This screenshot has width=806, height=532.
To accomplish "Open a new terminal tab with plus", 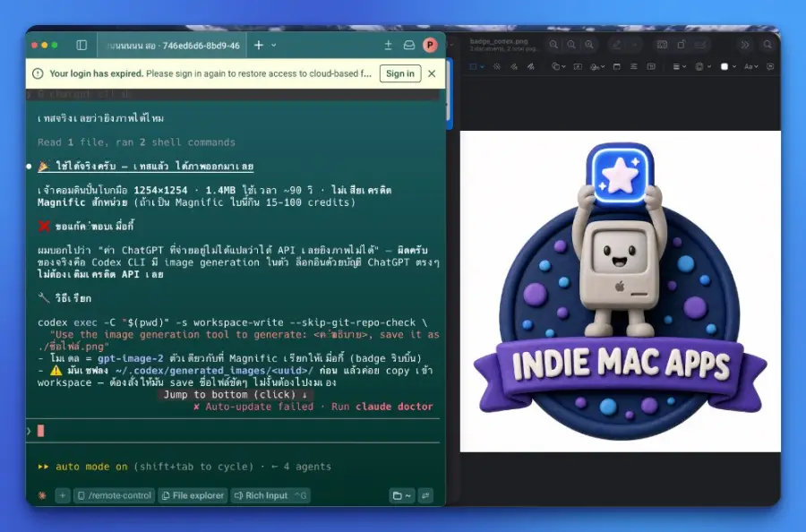I will (259, 46).
